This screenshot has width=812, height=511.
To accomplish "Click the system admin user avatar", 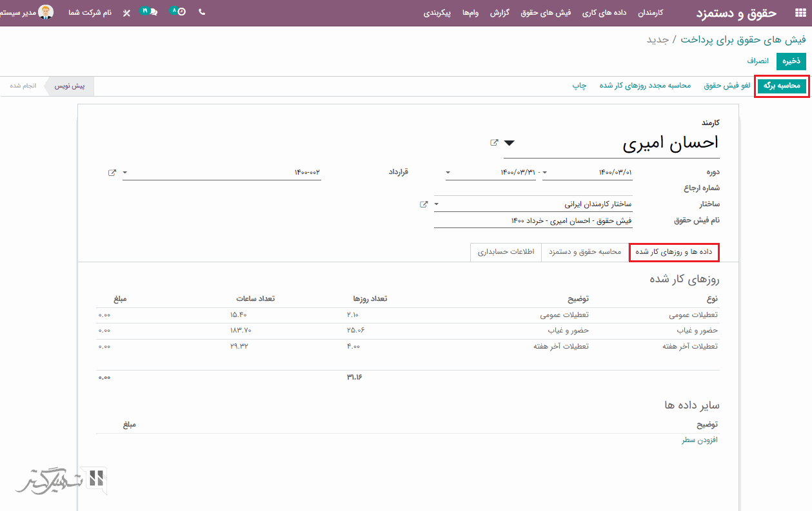I will (x=46, y=12).
